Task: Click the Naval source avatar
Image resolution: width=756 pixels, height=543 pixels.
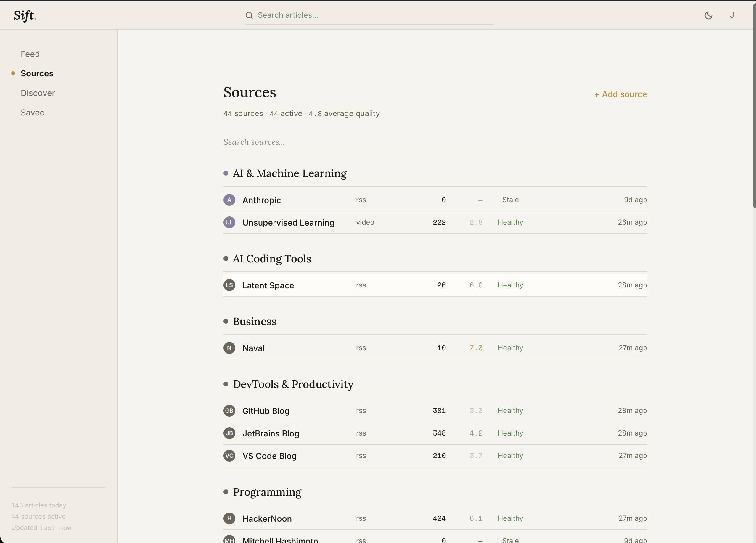Action: tap(229, 348)
